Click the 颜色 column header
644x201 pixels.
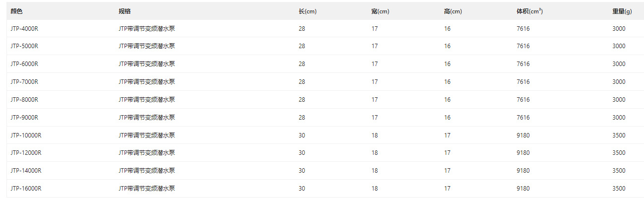point(16,11)
